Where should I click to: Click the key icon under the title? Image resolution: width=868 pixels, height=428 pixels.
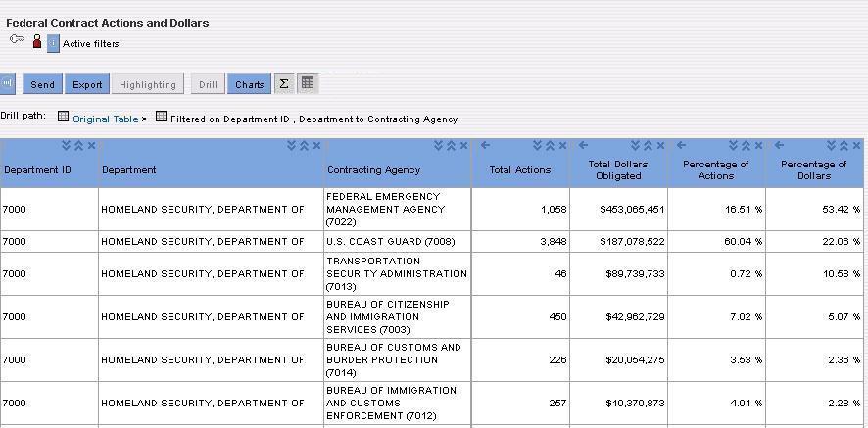pos(18,40)
